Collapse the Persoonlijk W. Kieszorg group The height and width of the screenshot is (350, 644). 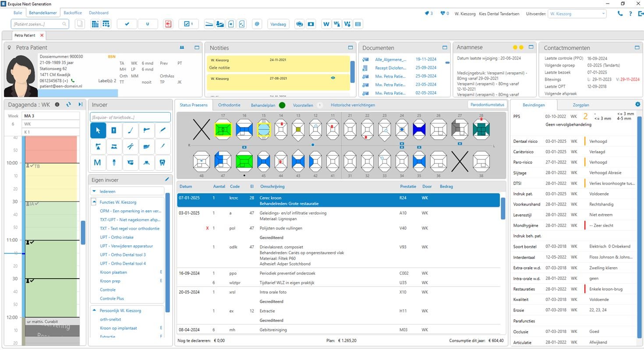coord(95,311)
